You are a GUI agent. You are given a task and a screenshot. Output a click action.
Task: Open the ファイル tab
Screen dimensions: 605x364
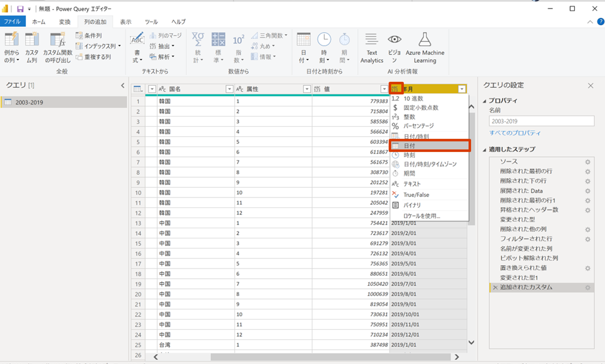[12, 22]
